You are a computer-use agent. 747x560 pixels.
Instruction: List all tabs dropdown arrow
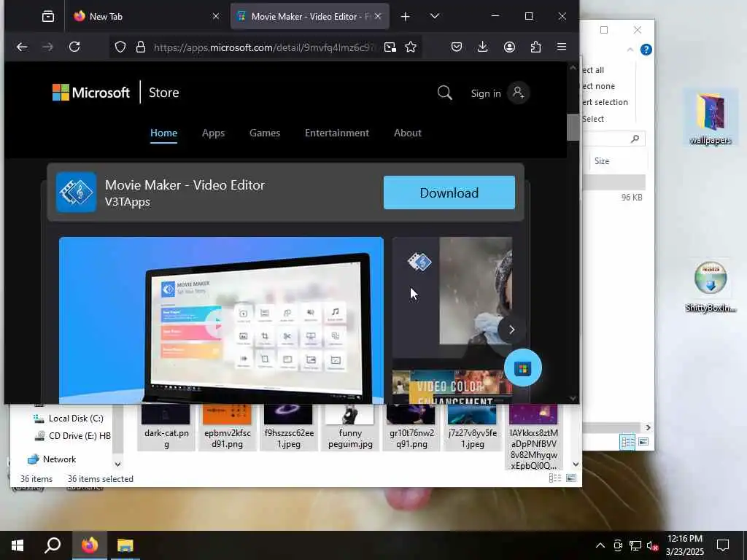(435, 17)
